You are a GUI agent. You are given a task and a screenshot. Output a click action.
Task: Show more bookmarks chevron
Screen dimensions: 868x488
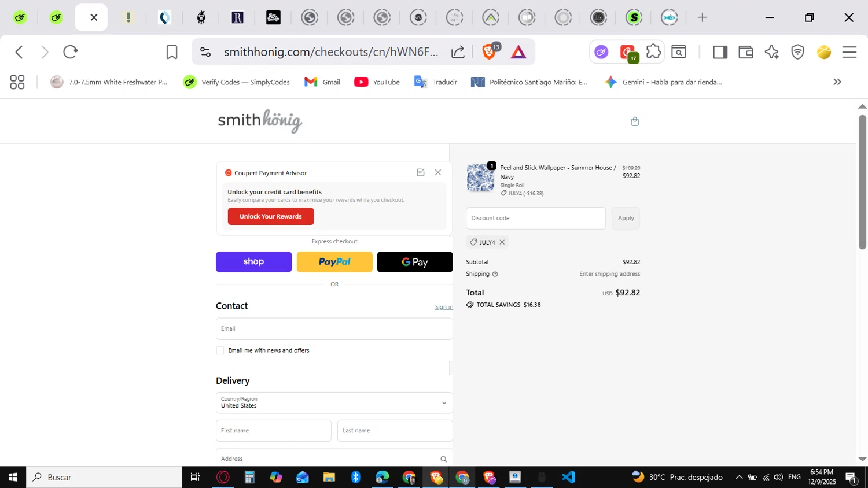pos(837,82)
